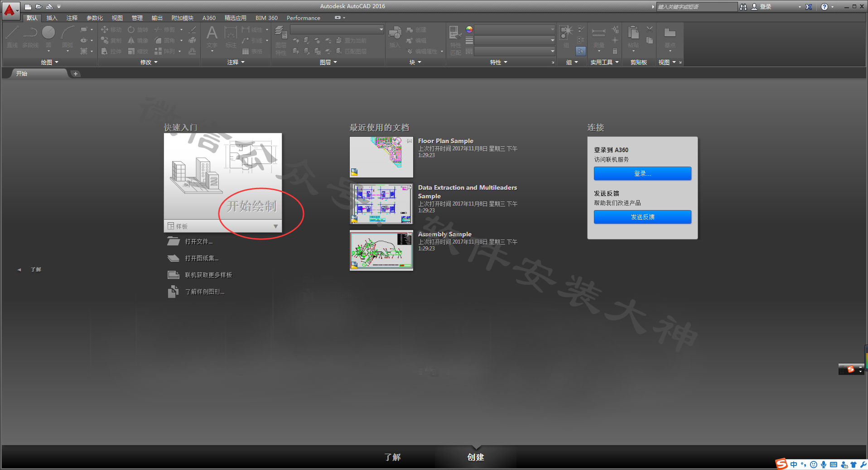Switch to the 了解 page at bottom
Screen dimensions: 868x470
pyautogui.click(x=393, y=457)
